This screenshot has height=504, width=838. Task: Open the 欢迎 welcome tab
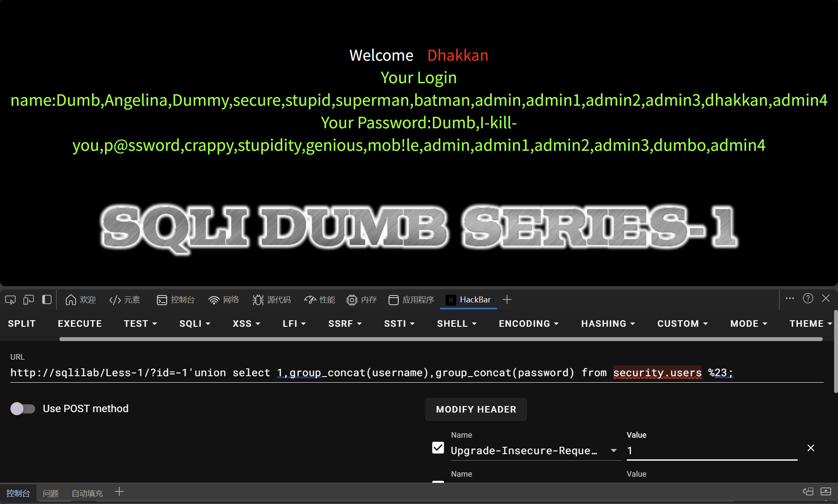(x=81, y=299)
